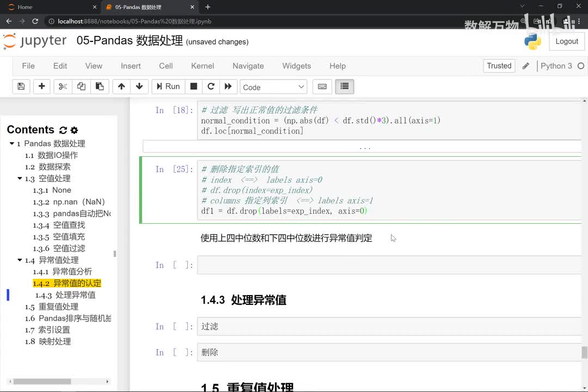The width and height of the screenshot is (588, 392).
Task: Open the Cell menu
Action: click(x=166, y=66)
